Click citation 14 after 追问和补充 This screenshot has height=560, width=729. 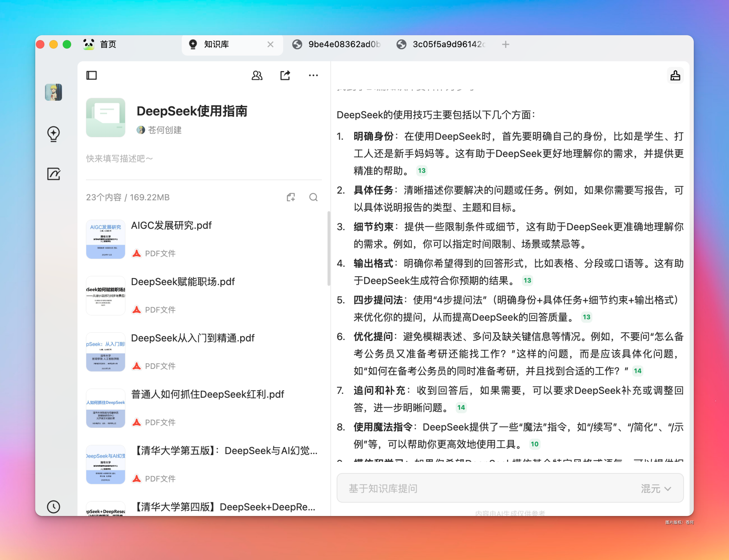click(461, 407)
